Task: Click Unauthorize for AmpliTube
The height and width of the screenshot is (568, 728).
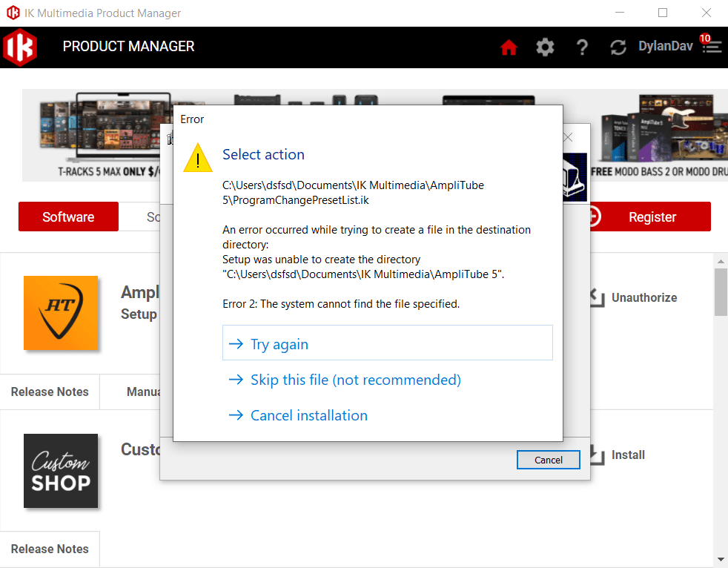Action: (644, 297)
